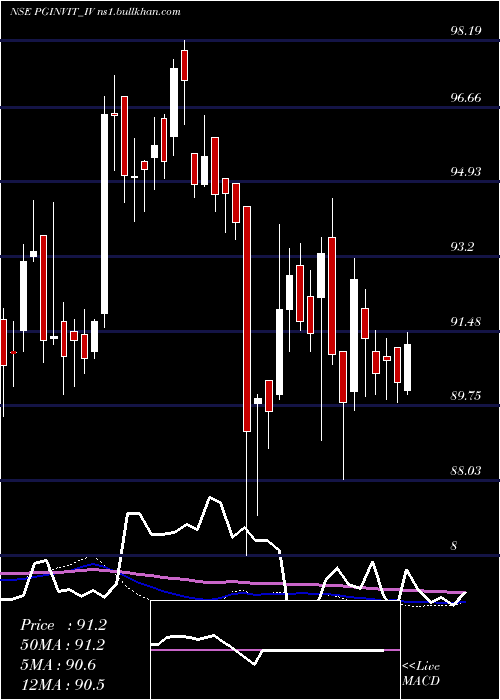Click the '<<Live MACD' label
500x700 pixels.
point(421,674)
